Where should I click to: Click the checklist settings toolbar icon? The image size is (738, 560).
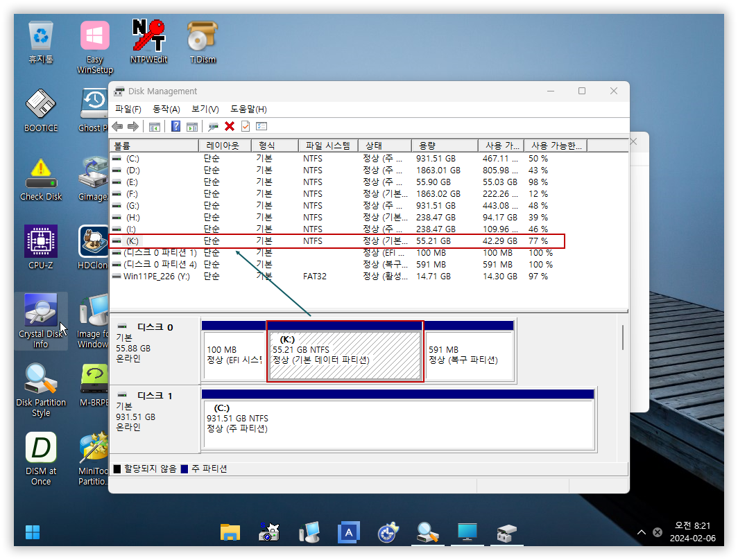pyautogui.click(x=261, y=126)
